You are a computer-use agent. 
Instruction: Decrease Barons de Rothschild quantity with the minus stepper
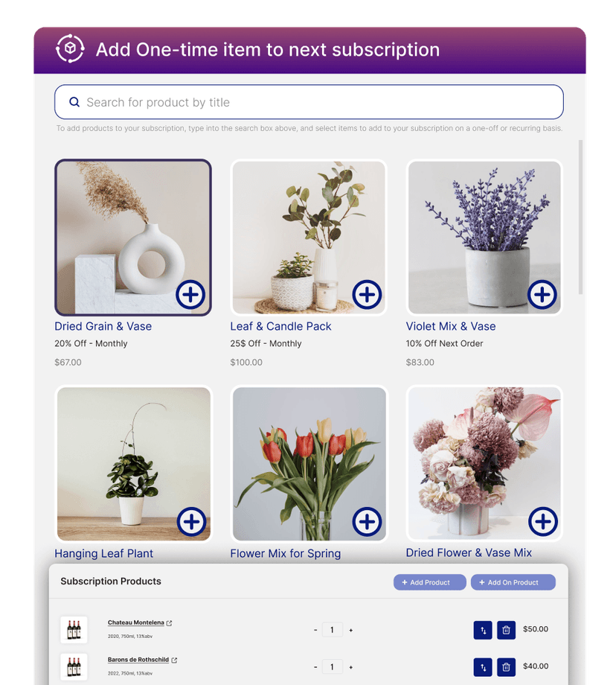point(315,666)
